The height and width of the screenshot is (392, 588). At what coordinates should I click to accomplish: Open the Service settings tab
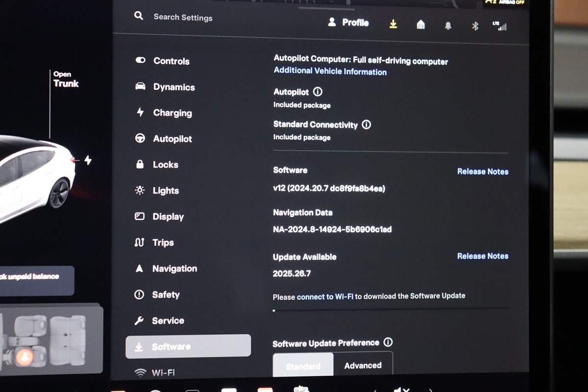159,320
